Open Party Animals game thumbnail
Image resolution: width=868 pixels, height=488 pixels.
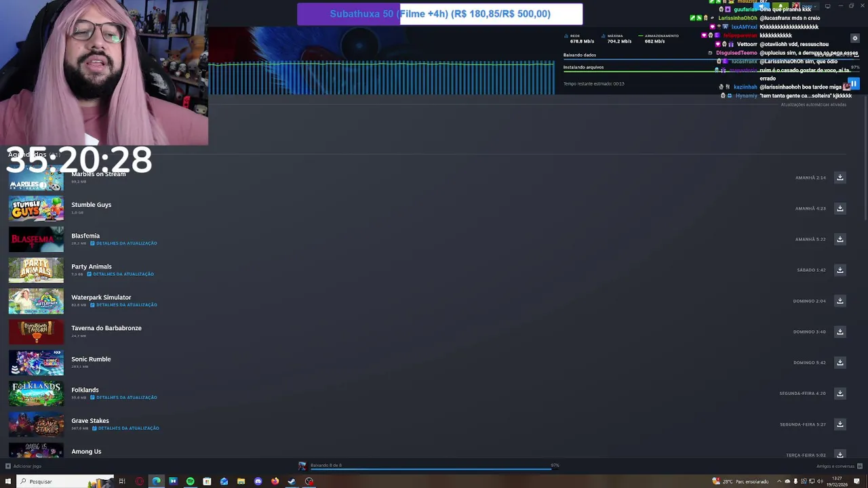point(36,270)
